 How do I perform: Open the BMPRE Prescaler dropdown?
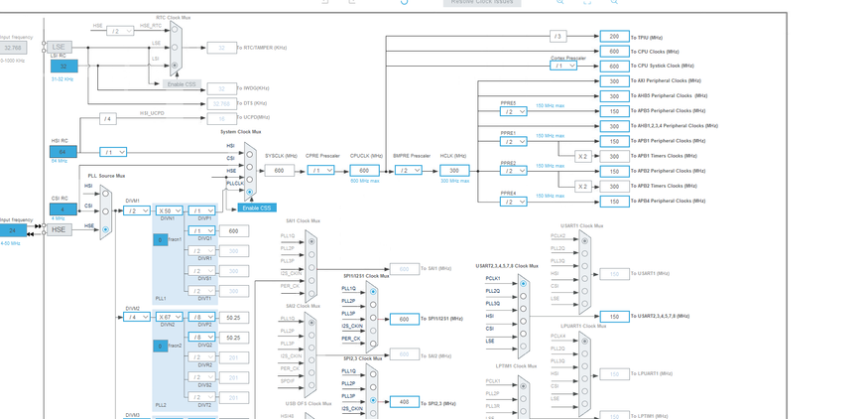coord(409,170)
